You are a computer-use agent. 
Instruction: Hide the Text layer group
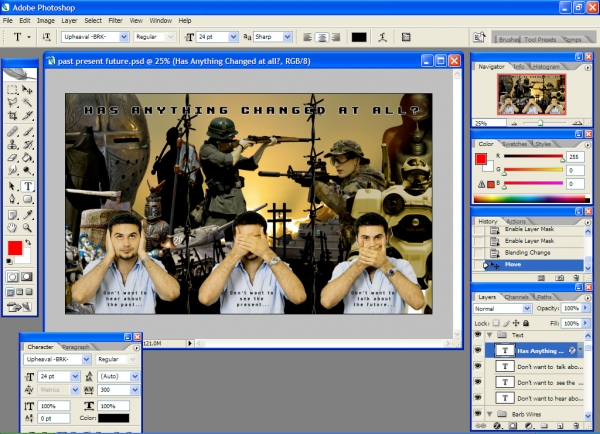pos(478,335)
